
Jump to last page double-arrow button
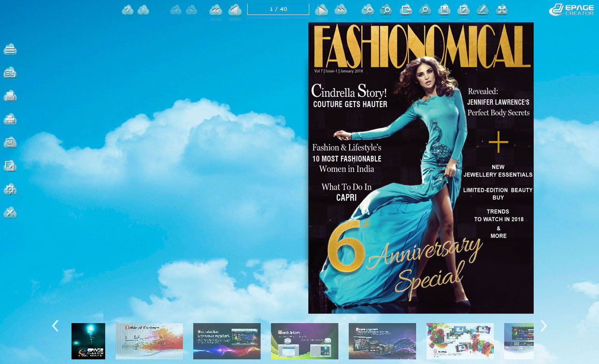[340, 10]
